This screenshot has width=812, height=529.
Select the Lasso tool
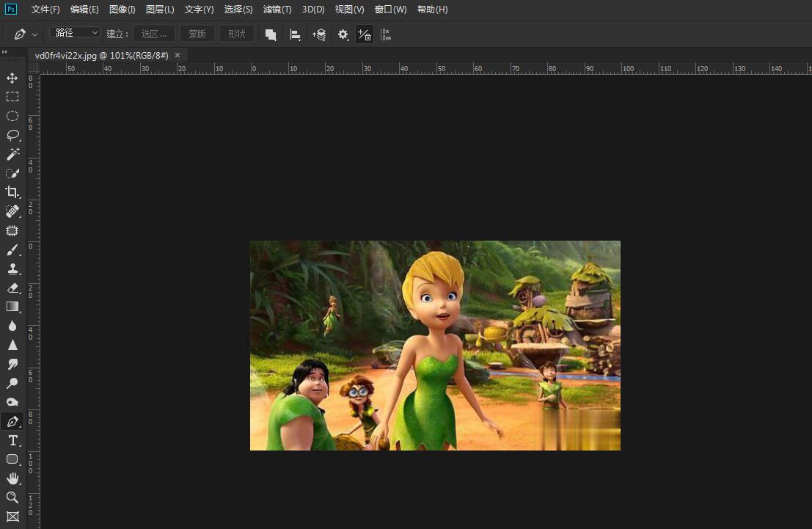pos(12,135)
